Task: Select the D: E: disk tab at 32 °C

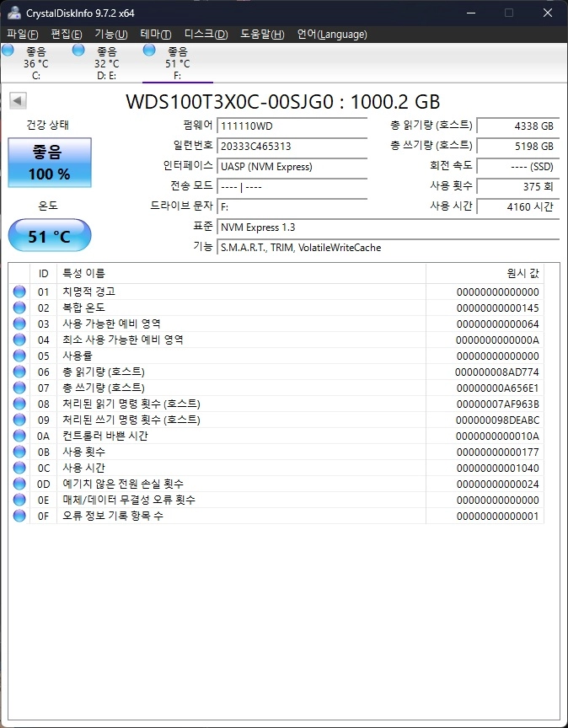Action: (x=107, y=63)
